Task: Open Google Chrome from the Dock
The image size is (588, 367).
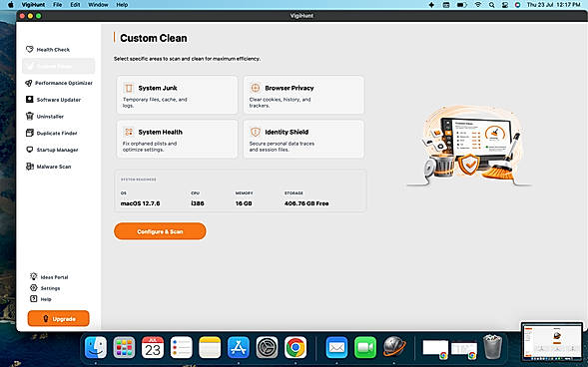Action: 295,347
